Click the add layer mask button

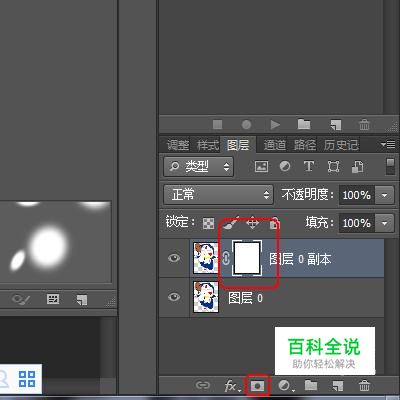pos(257,386)
